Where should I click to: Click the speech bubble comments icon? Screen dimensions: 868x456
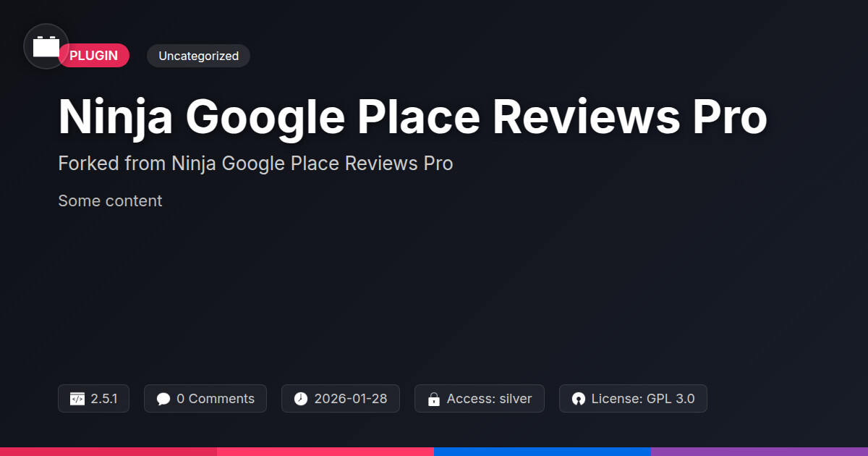click(x=163, y=399)
